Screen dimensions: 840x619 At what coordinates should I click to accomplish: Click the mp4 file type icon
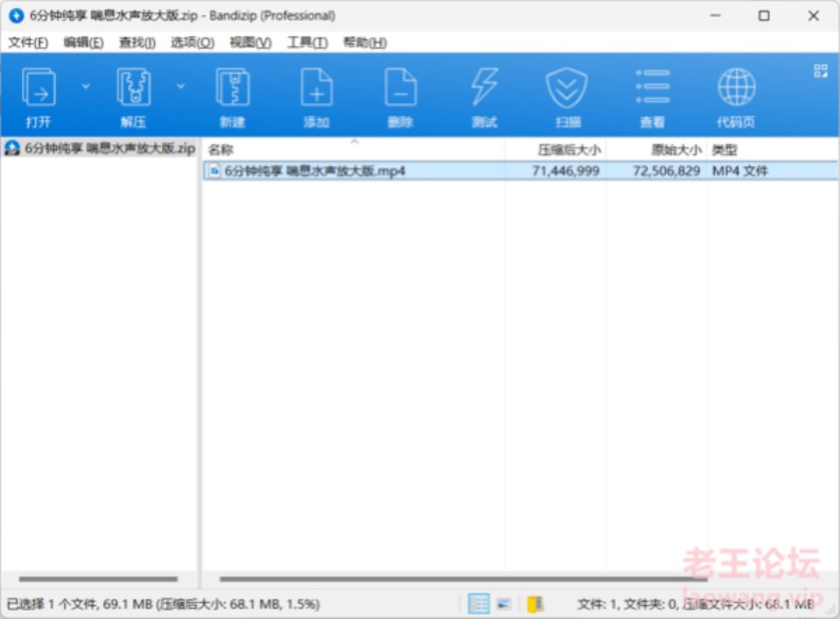point(215,171)
